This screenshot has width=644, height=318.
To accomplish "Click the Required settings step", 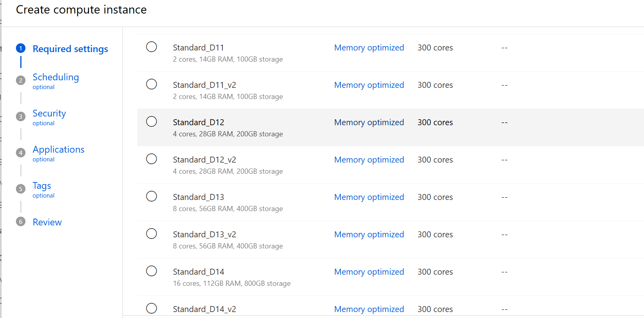I will click(x=70, y=48).
